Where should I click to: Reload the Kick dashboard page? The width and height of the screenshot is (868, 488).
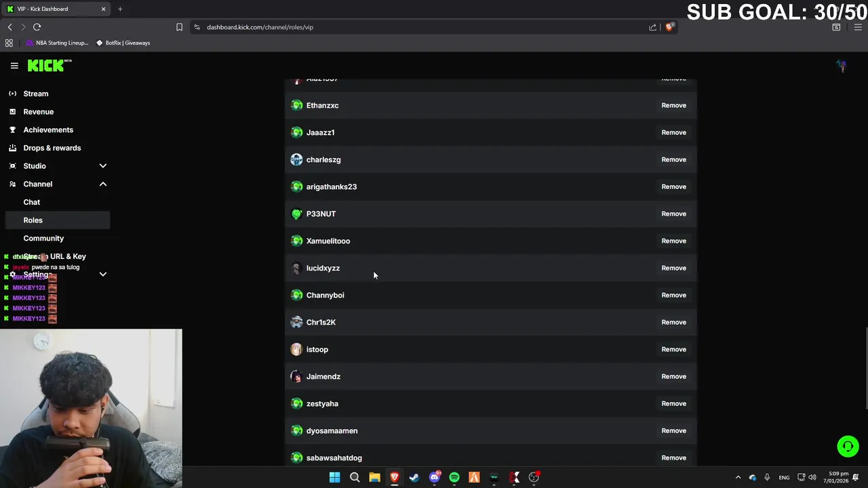[37, 27]
